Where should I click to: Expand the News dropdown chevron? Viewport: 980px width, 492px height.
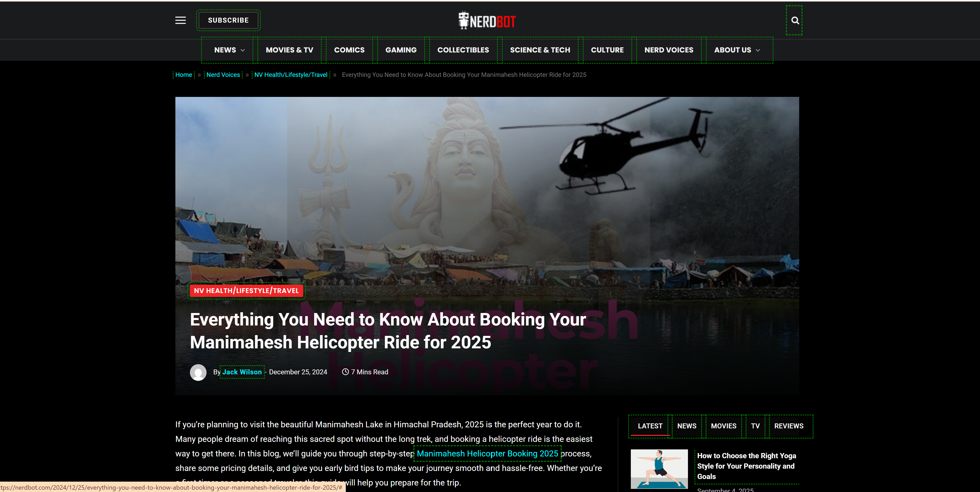243,50
